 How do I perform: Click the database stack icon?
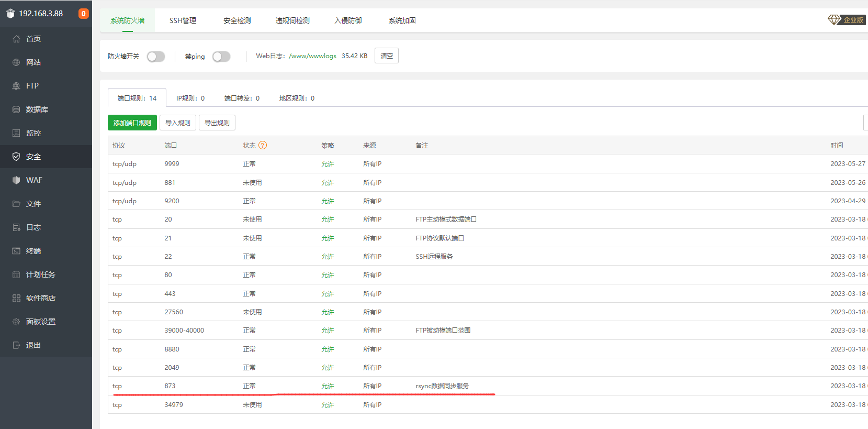[16, 109]
